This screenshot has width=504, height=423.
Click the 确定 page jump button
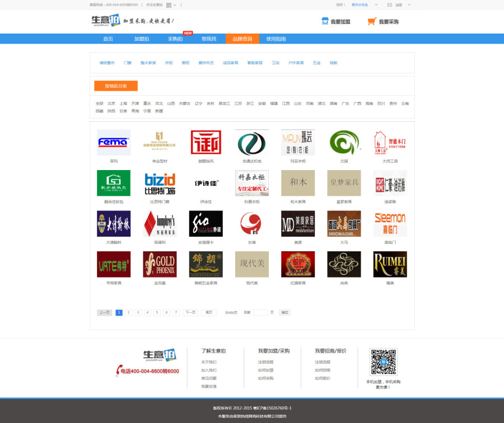click(x=285, y=313)
